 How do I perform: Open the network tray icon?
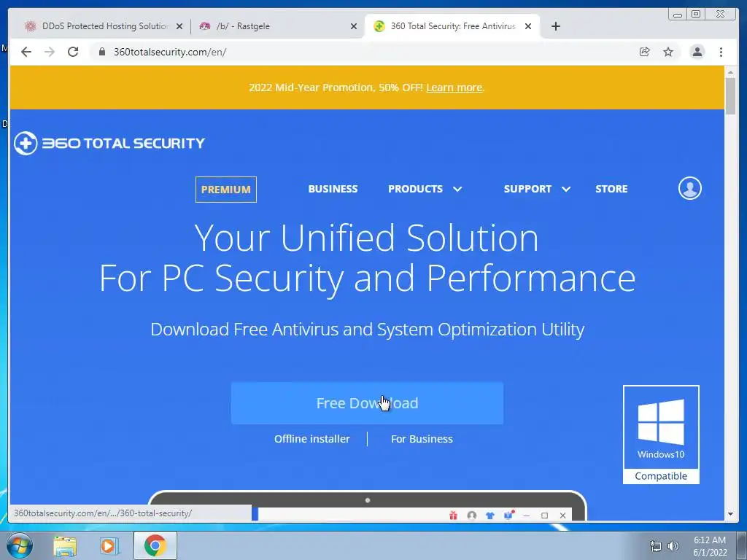(656, 546)
